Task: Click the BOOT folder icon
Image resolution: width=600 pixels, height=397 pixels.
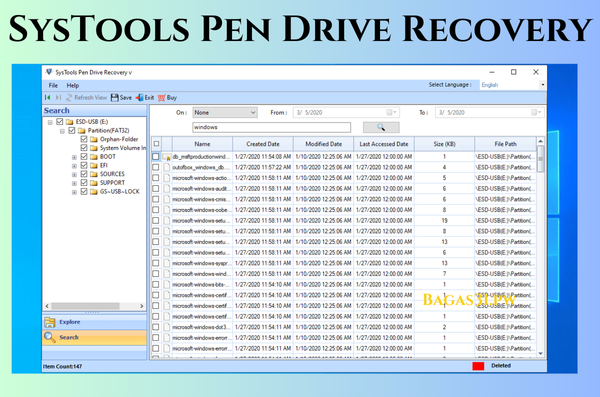Action: 94,157
